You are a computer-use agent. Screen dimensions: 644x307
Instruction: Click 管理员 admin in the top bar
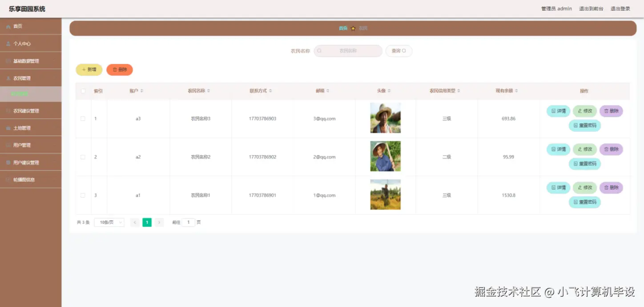pyautogui.click(x=556, y=9)
